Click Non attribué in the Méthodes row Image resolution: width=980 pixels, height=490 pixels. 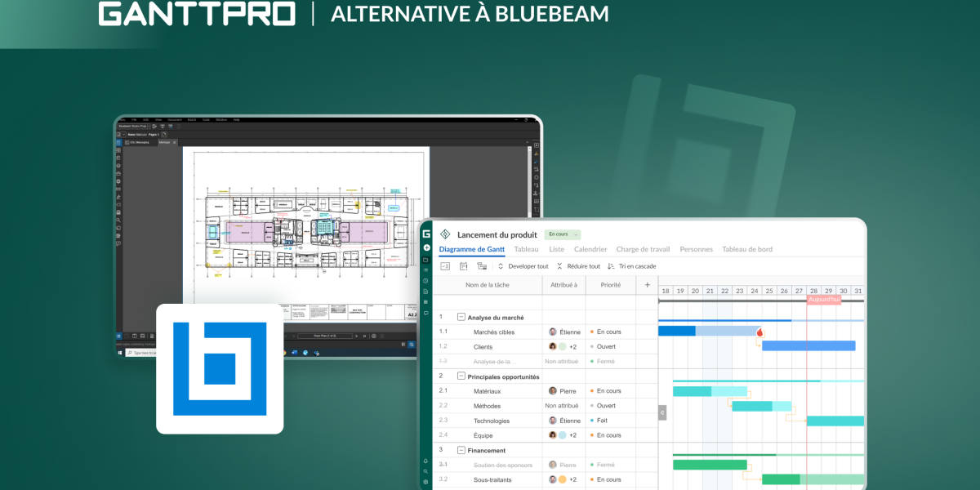562,406
